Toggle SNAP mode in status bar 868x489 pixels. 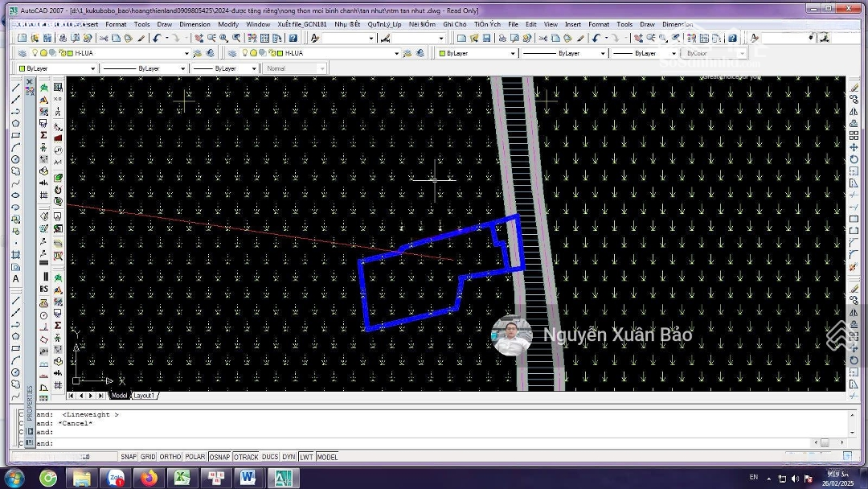[129, 457]
